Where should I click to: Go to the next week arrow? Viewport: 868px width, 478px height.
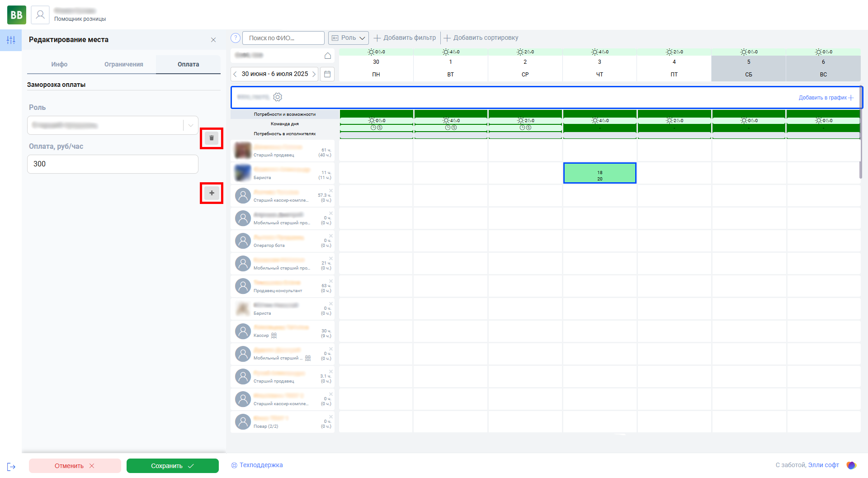tap(314, 74)
